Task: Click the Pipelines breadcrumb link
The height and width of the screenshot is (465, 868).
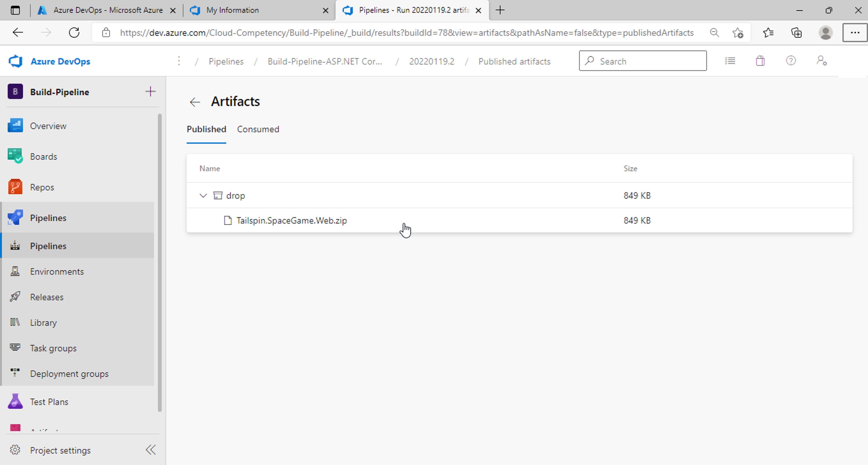Action: 226,61
